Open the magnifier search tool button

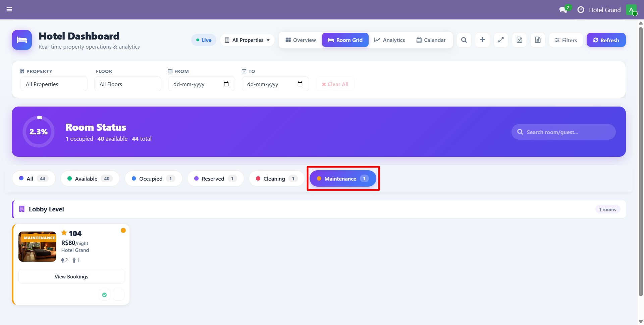point(464,40)
